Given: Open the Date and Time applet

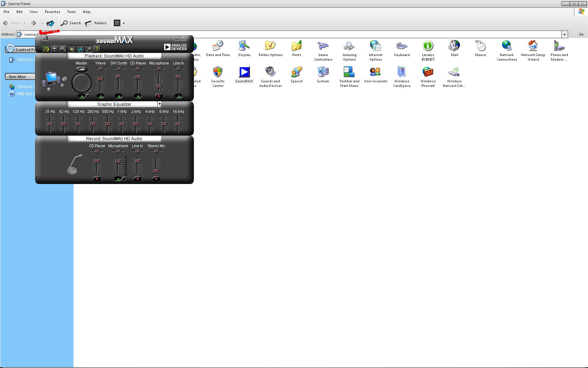Looking at the screenshot, I should click(218, 49).
